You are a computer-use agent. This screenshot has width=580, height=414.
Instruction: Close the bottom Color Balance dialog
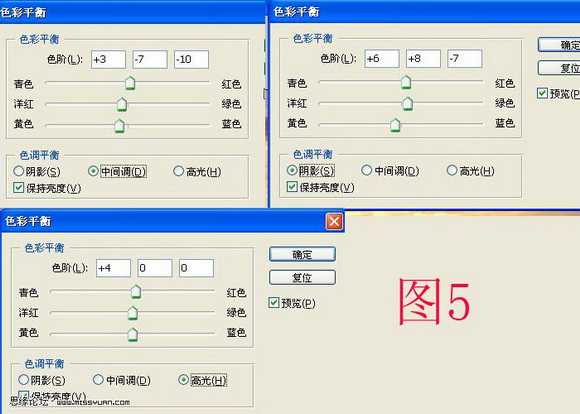(334, 221)
